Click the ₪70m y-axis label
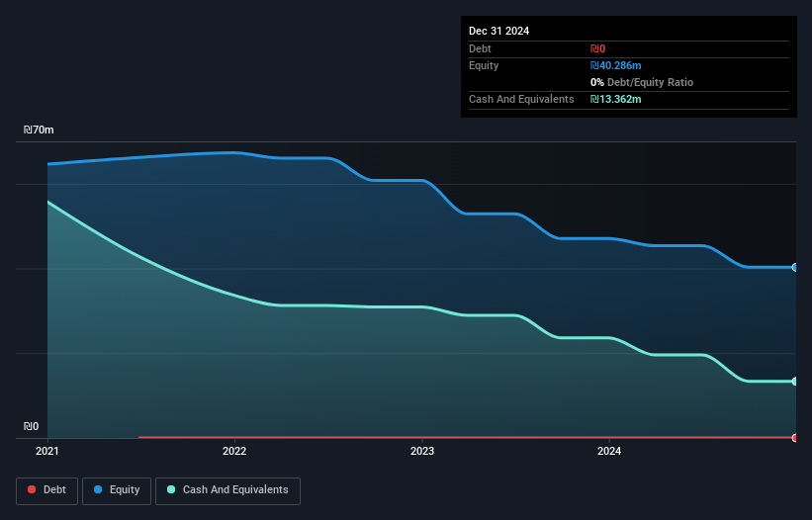Screen dimensions: 812x520 coord(39,130)
